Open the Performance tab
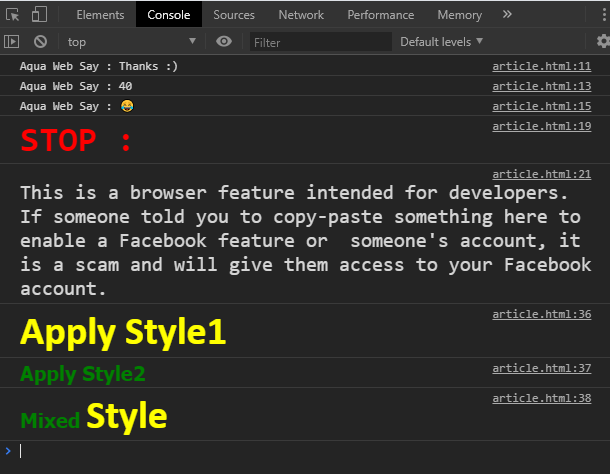Viewport: 610px width, 474px height. click(x=380, y=15)
